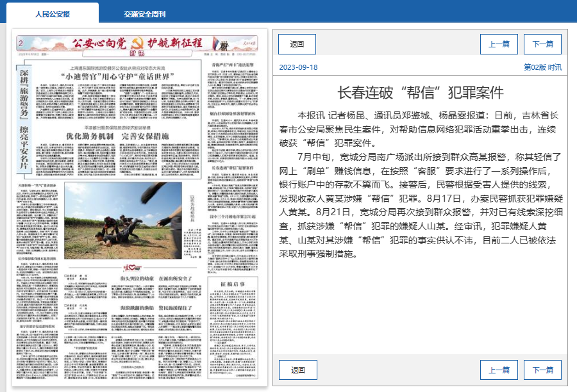Switch to the 人民公安报 tab
This screenshot has height=392, width=577.
click(x=53, y=14)
